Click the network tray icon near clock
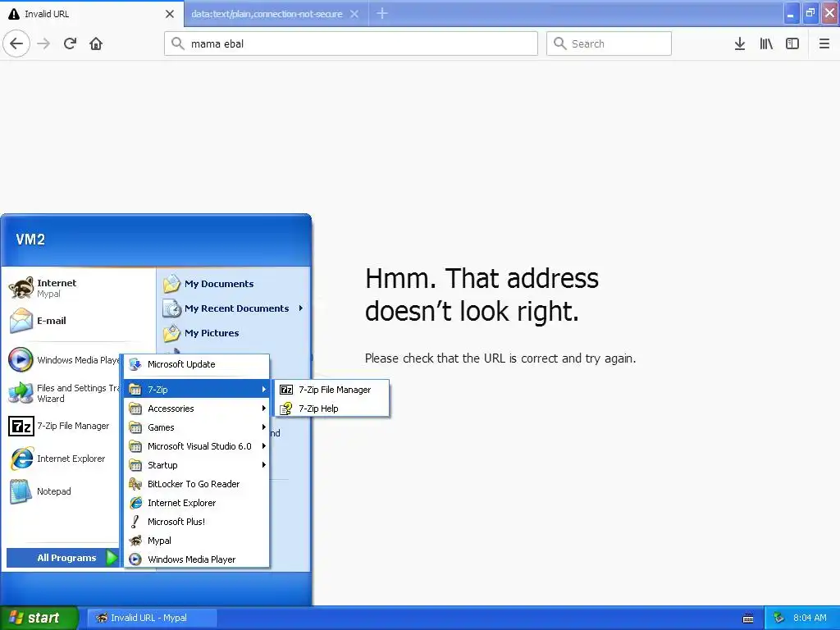840x630 pixels. [x=778, y=618]
